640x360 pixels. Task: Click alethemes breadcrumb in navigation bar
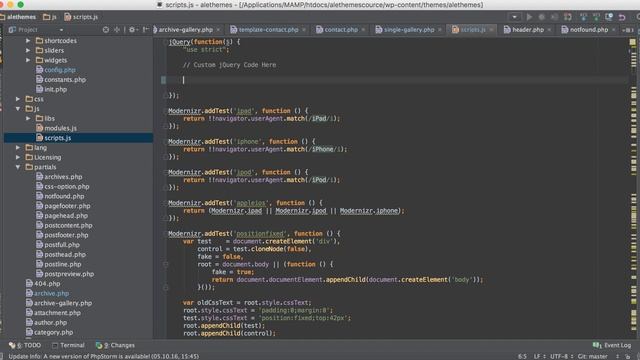(x=18, y=17)
